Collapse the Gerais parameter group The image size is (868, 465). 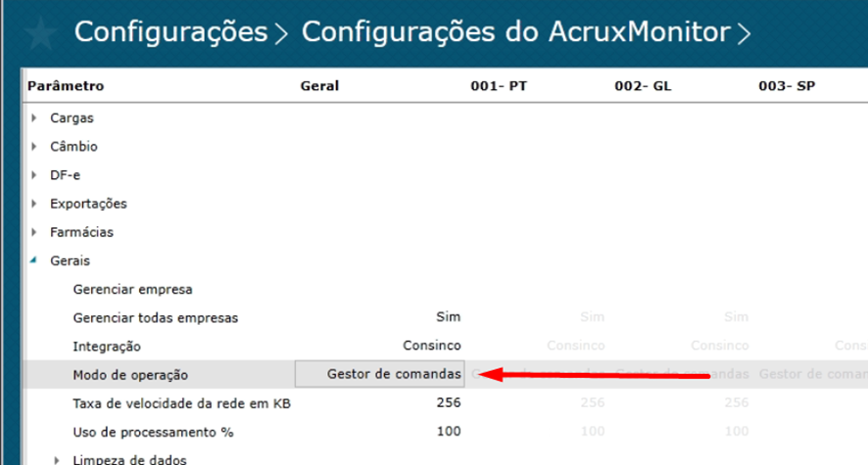pyautogui.click(x=35, y=261)
